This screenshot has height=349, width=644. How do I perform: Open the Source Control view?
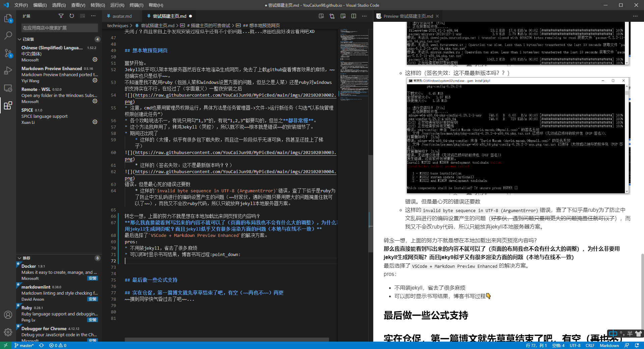click(x=8, y=53)
